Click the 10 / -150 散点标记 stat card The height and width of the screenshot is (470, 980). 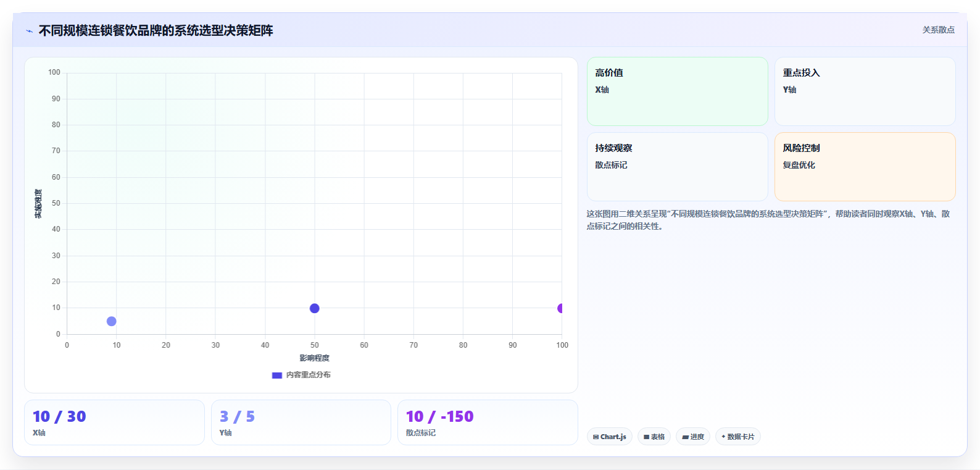point(488,422)
